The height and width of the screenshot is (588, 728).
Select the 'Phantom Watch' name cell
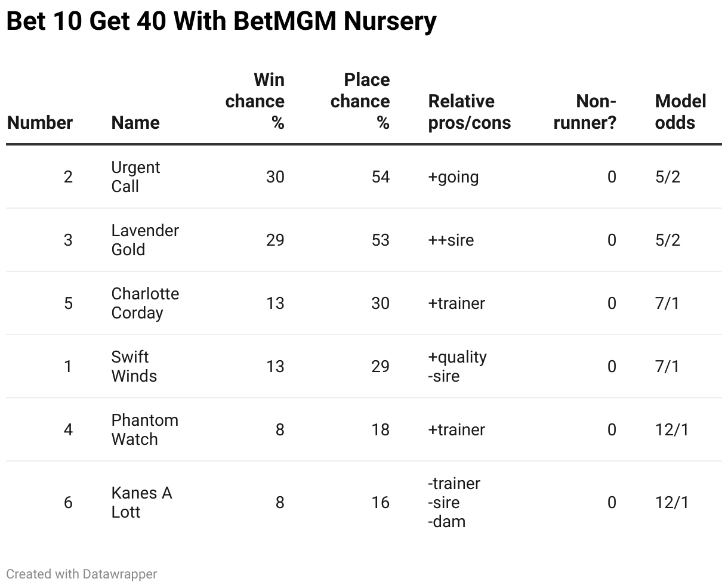tap(144, 429)
